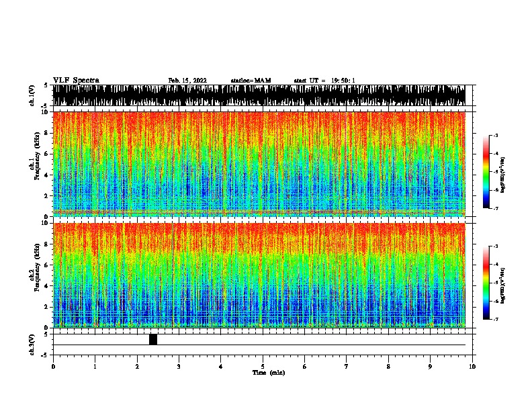Click the time axis tick label "6"

point(304,367)
